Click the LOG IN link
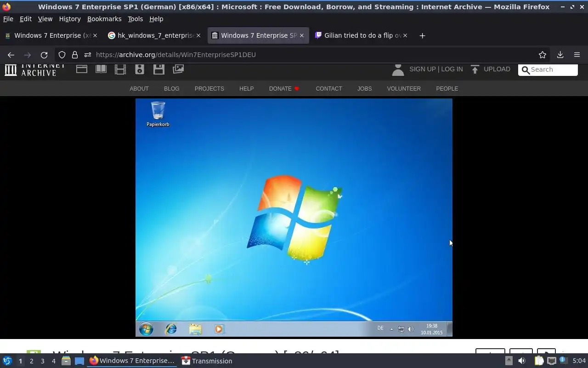This screenshot has height=368, width=588. (x=452, y=69)
